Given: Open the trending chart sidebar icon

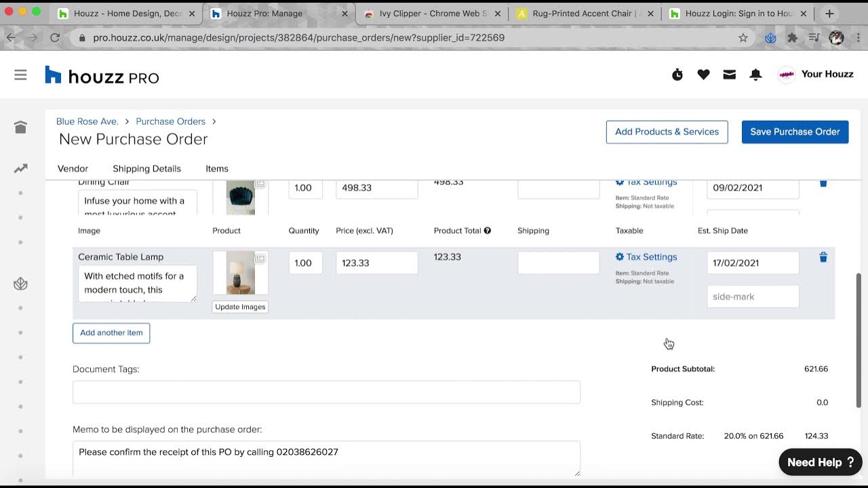Looking at the screenshot, I should tap(20, 169).
